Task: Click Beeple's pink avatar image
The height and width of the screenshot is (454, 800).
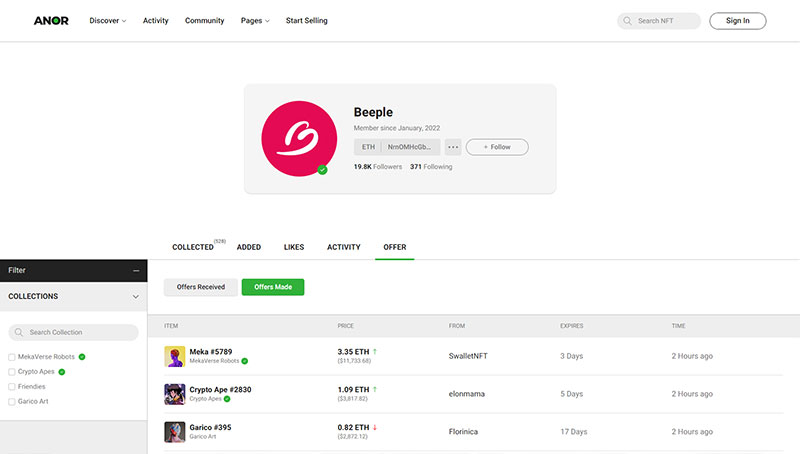Action: pos(299,139)
